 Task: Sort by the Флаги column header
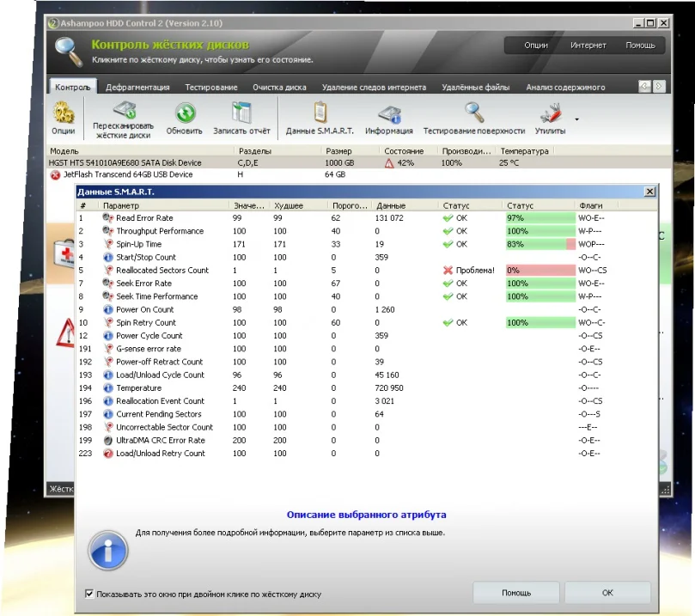click(x=597, y=205)
